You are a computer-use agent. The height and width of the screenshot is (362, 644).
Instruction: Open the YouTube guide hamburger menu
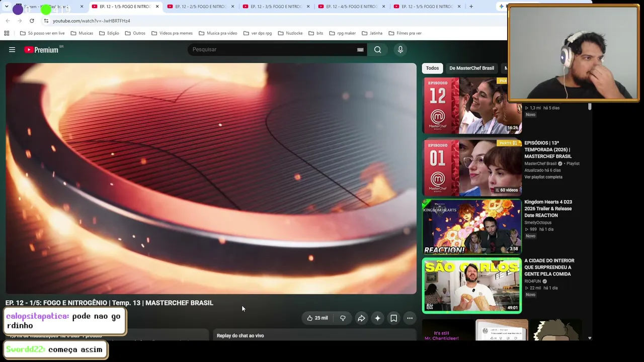pos(12,50)
